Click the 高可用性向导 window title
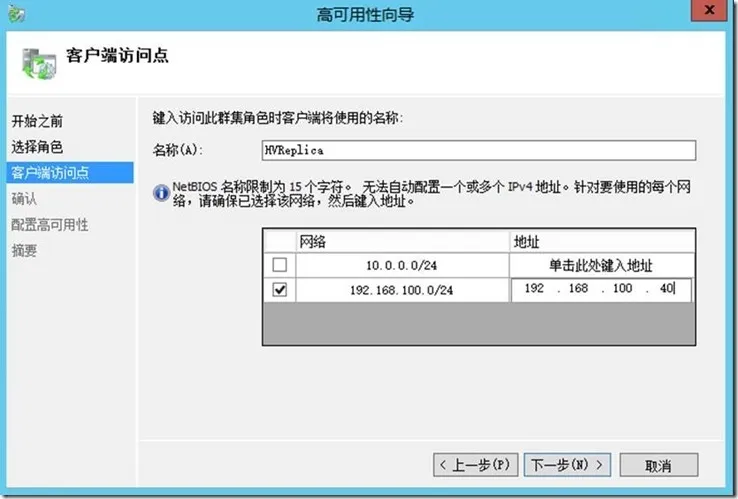 (365, 14)
